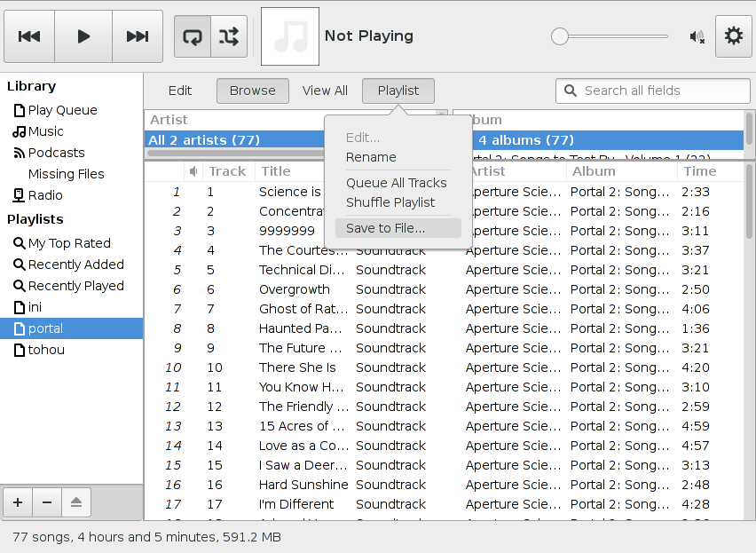Image resolution: width=756 pixels, height=553 pixels.
Task: Select Queue All Tracks
Action: (397, 183)
